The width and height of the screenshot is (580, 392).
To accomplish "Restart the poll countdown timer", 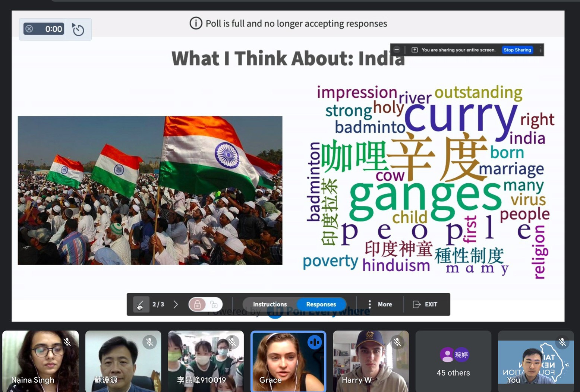I will click(x=78, y=29).
